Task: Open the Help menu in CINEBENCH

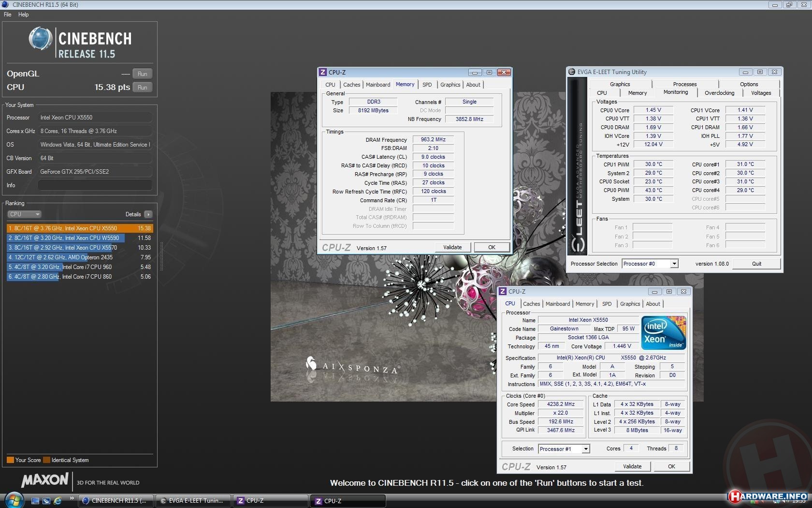Action: click(23, 15)
